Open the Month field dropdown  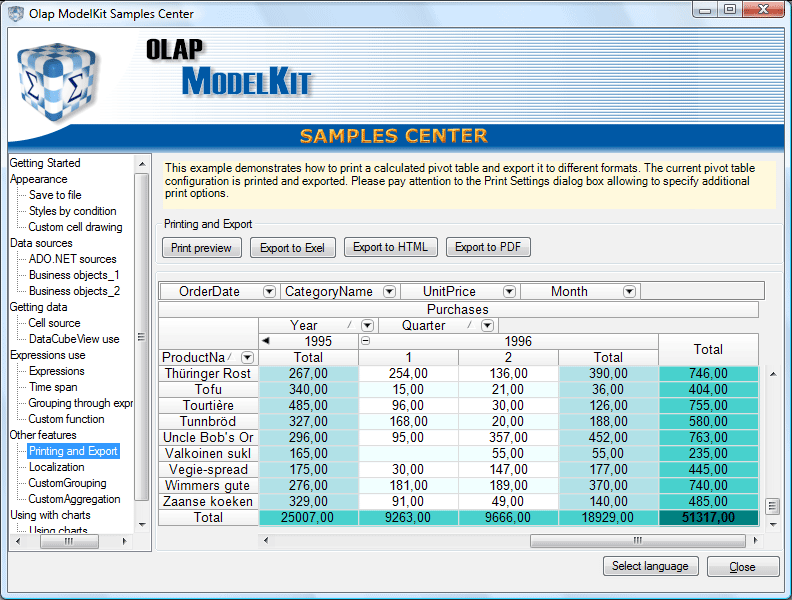click(x=629, y=291)
